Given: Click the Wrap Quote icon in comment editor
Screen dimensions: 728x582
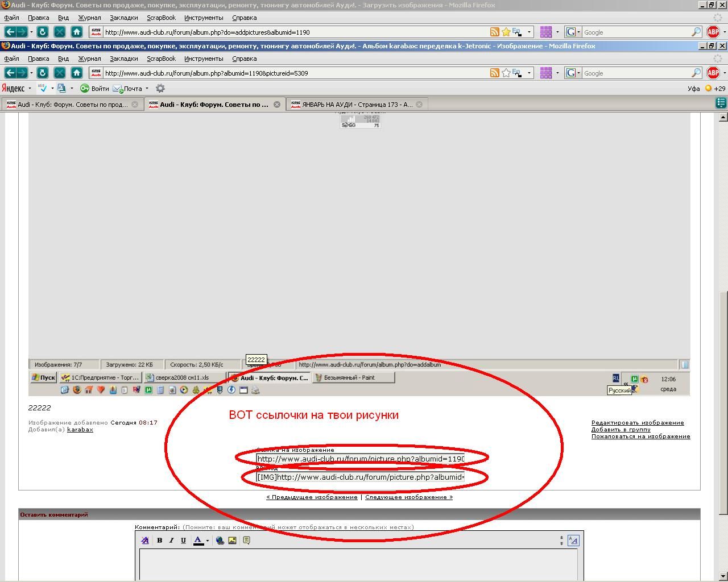Looking at the screenshot, I should click(x=246, y=541).
